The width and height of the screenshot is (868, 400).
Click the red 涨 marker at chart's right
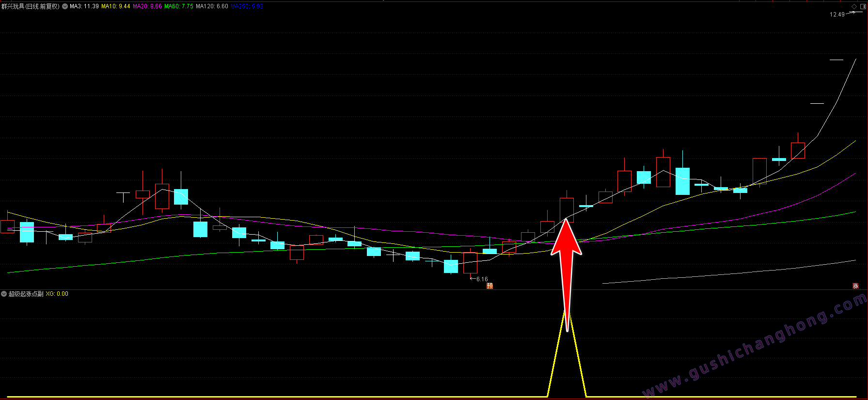point(855,286)
